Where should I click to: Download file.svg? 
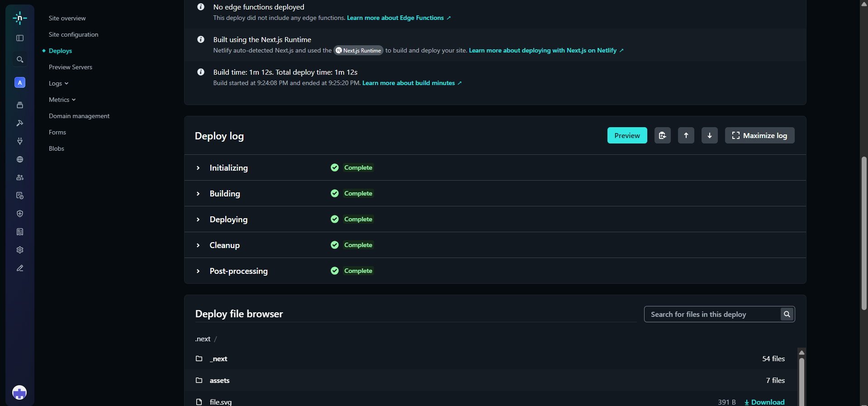click(x=764, y=402)
